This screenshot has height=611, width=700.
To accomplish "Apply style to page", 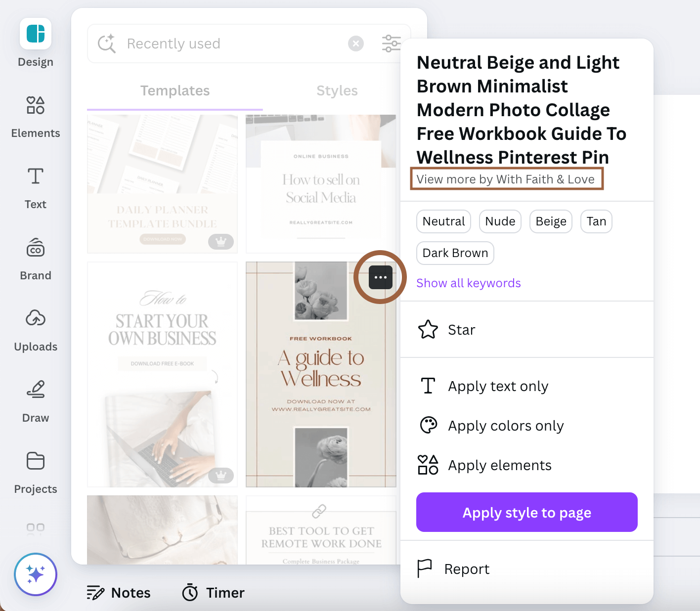I will [x=526, y=512].
